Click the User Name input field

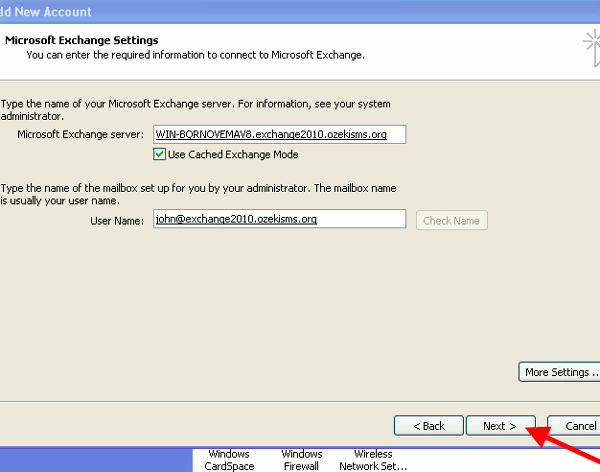point(279,219)
